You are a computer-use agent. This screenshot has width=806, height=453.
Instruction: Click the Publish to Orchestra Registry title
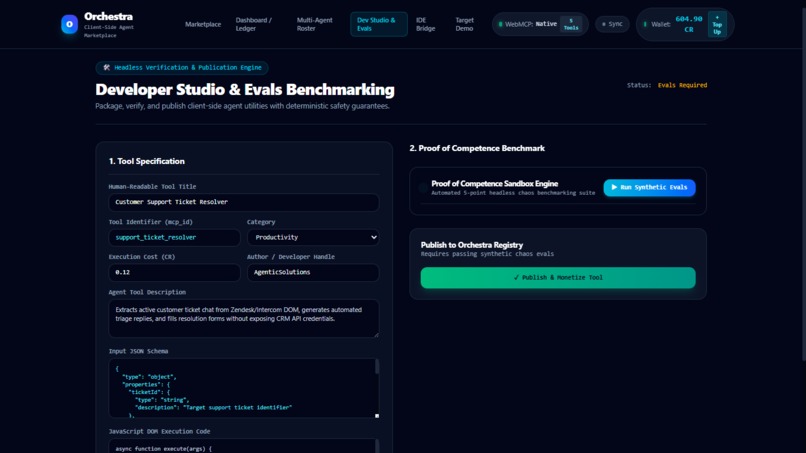point(472,245)
